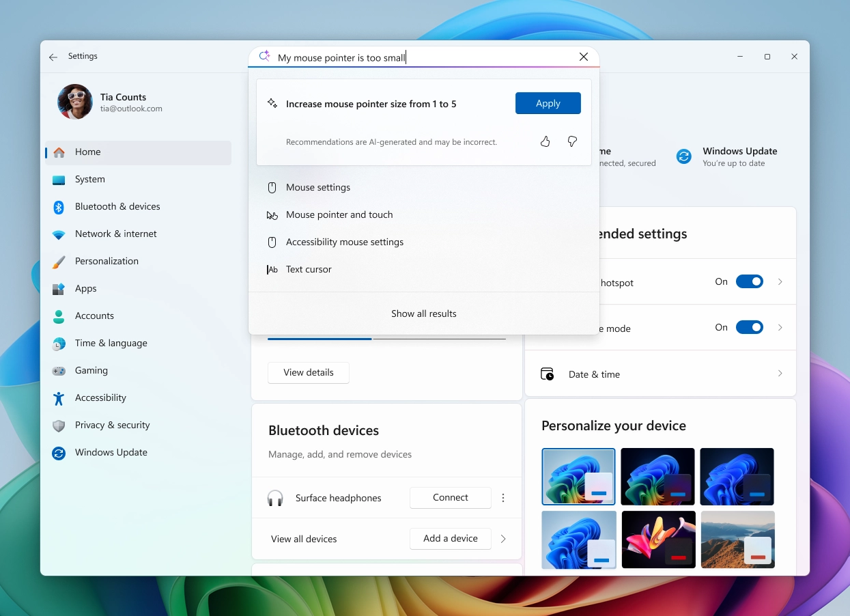Expand the hotspot setting chevron
This screenshot has width=850, height=616.
point(780,282)
